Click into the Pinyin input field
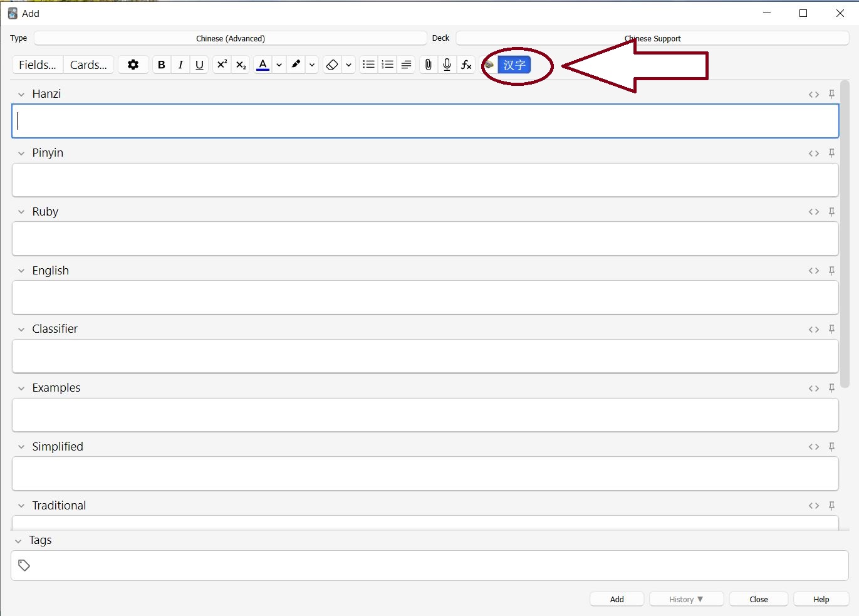The width and height of the screenshot is (859, 616). tap(425, 180)
